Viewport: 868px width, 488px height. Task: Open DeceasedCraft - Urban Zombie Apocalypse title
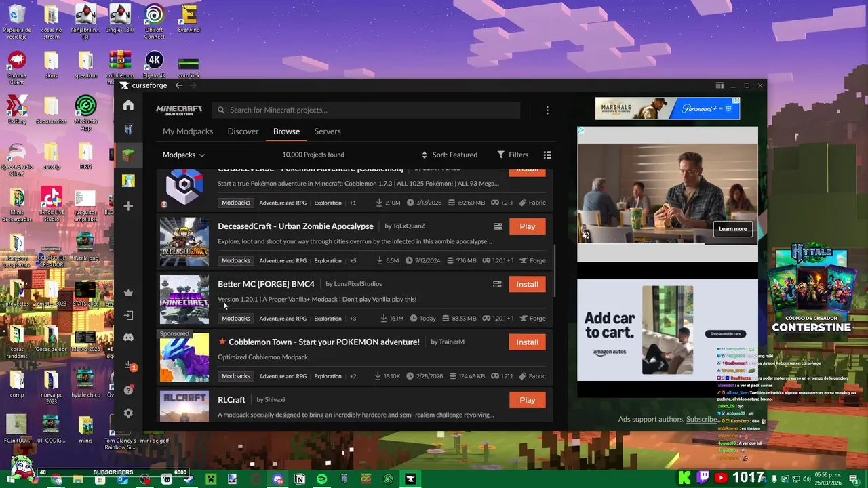click(x=296, y=226)
